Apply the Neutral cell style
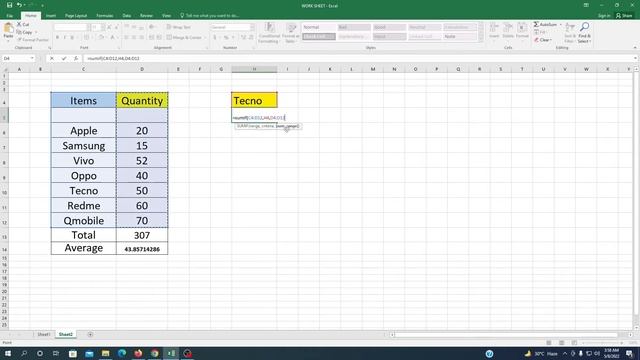 point(424,27)
